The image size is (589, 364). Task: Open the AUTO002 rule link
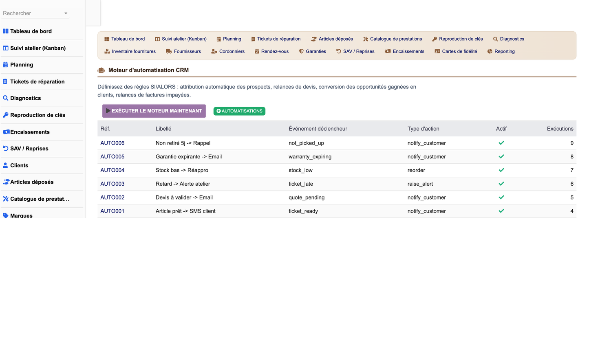[113, 197]
